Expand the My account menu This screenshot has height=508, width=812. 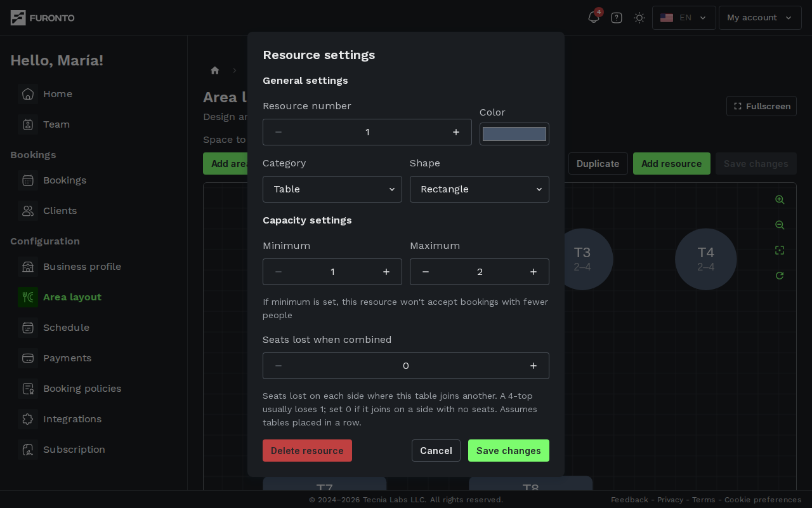(760, 18)
